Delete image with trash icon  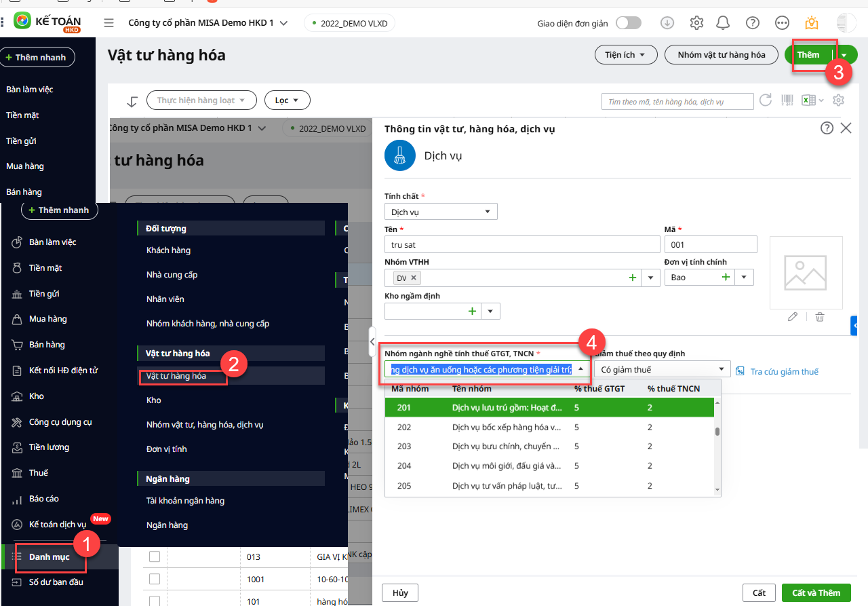coord(819,317)
